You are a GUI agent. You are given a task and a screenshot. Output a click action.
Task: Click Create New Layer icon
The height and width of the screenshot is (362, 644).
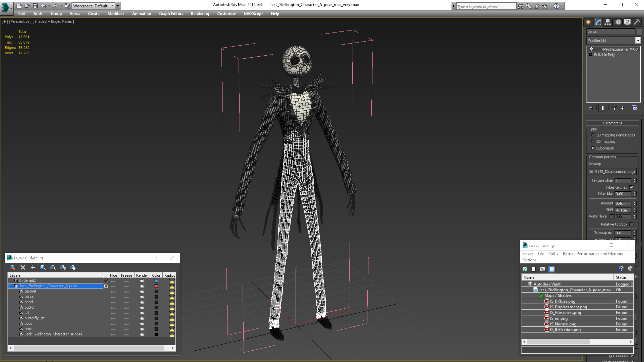[x=13, y=267]
